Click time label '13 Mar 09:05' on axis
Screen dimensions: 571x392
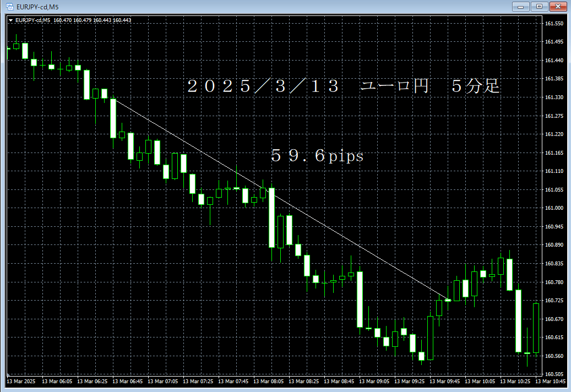374,382
